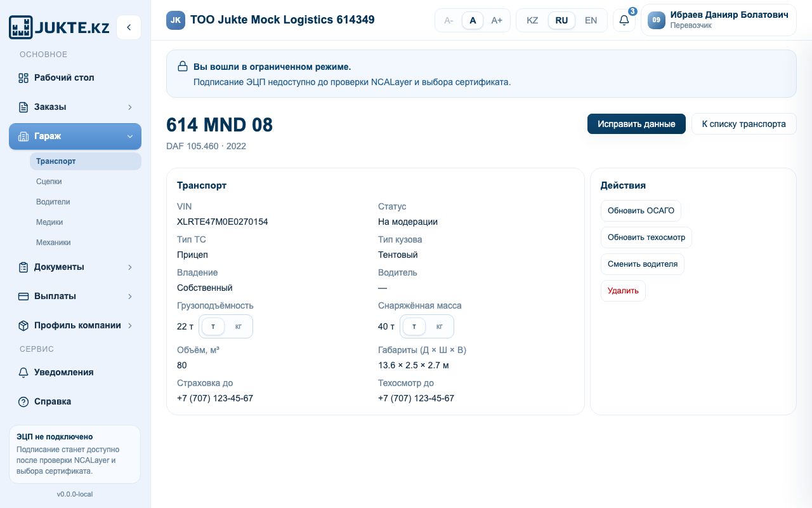This screenshot has height=508, width=812.
Task: Collapse sidebar using the chevron button
Action: click(x=129, y=27)
